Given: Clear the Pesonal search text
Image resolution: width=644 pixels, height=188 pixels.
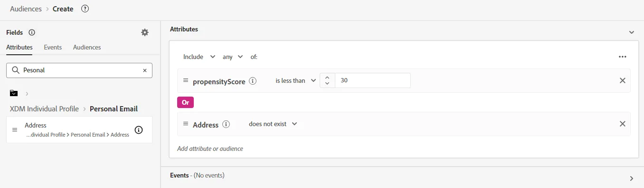Looking at the screenshot, I should pos(145,70).
